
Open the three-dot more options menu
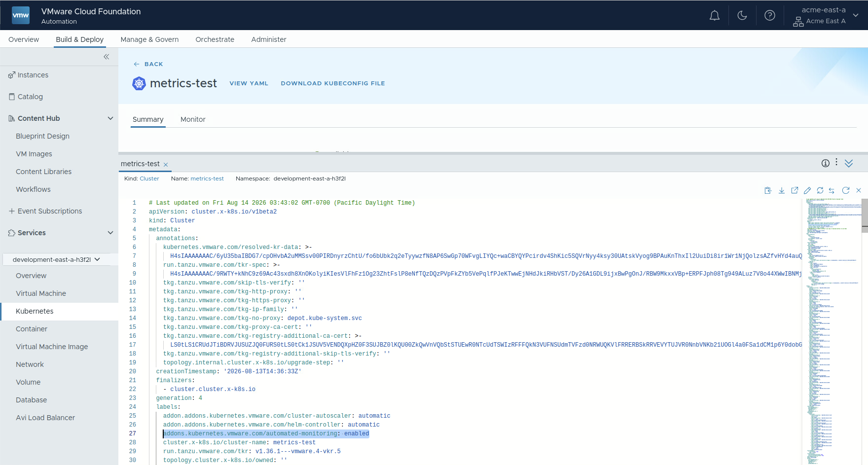[836, 162]
